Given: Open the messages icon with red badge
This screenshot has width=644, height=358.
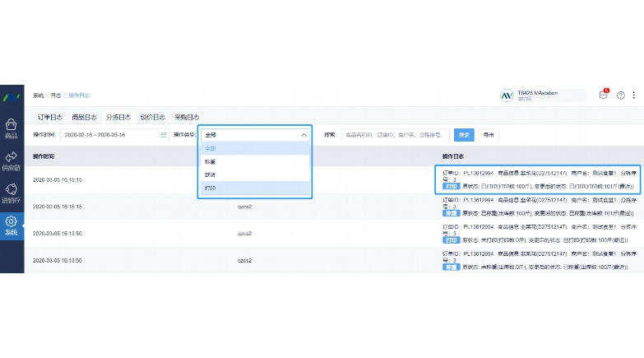Looking at the screenshot, I should (604, 95).
